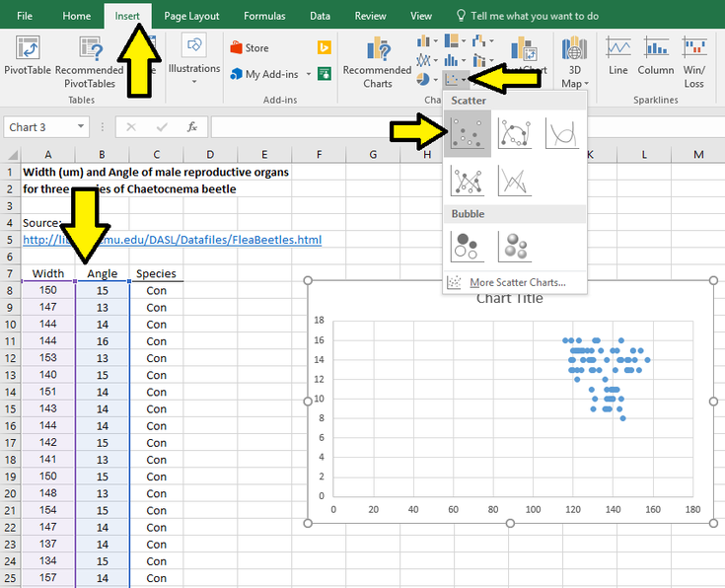The height and width of the screenshot is (588, 725).
Task: Pick Scatter with Straight Lines and Markers
Action: click(467, 181)
